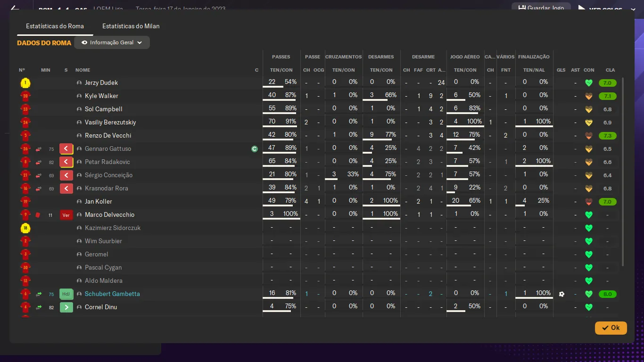
Task: Click the back arrow at top left
Action: point(15,8)
